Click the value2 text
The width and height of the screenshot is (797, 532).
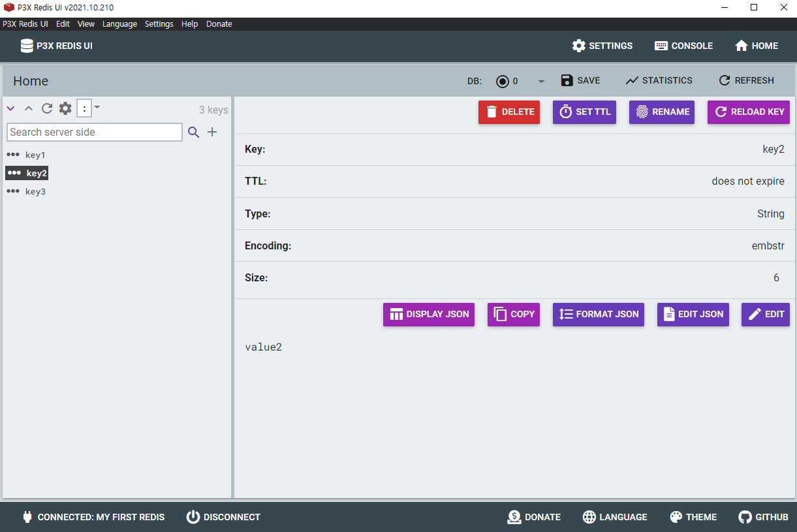(x=264, y=347)
